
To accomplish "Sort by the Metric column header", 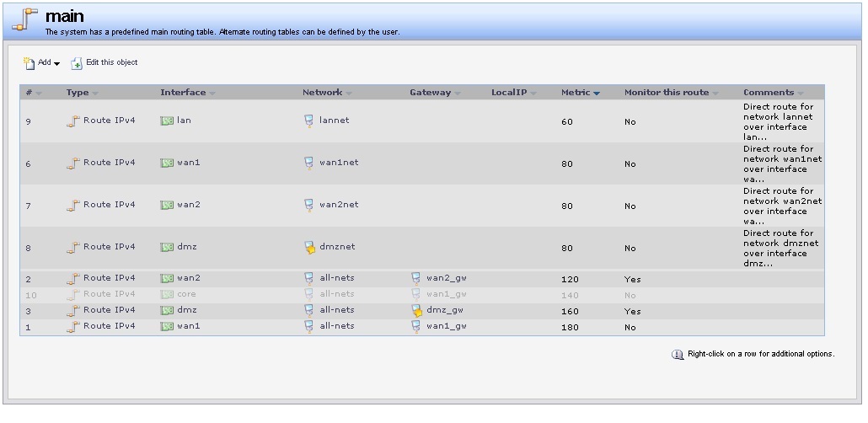I will 580,93.
